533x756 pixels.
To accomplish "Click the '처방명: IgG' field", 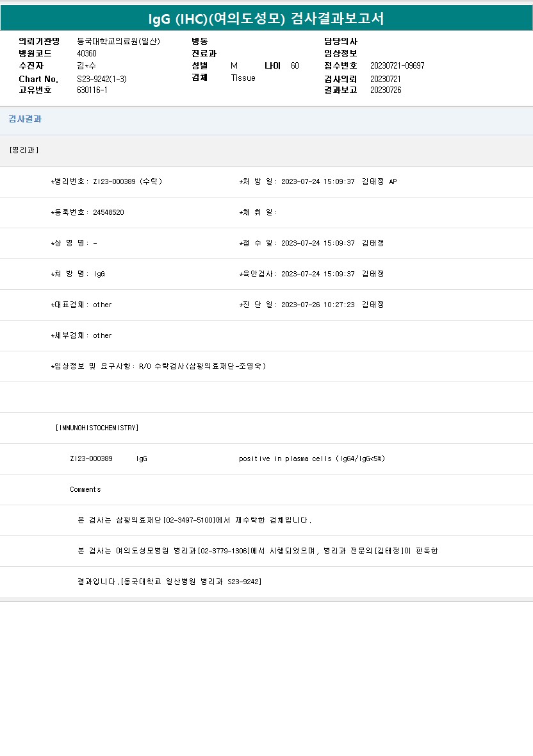I will pos(78,274).
